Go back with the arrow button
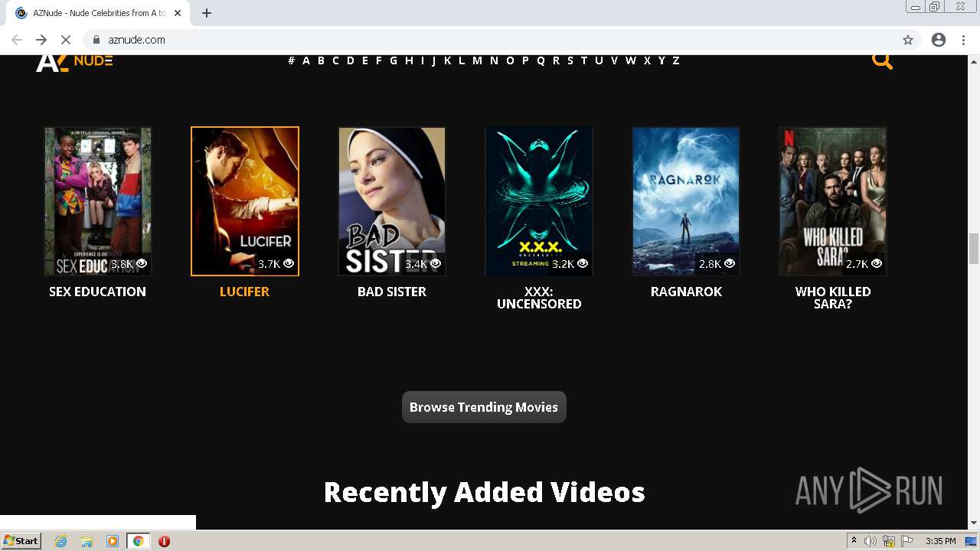The image size is (980, 551). coord(17,40)
